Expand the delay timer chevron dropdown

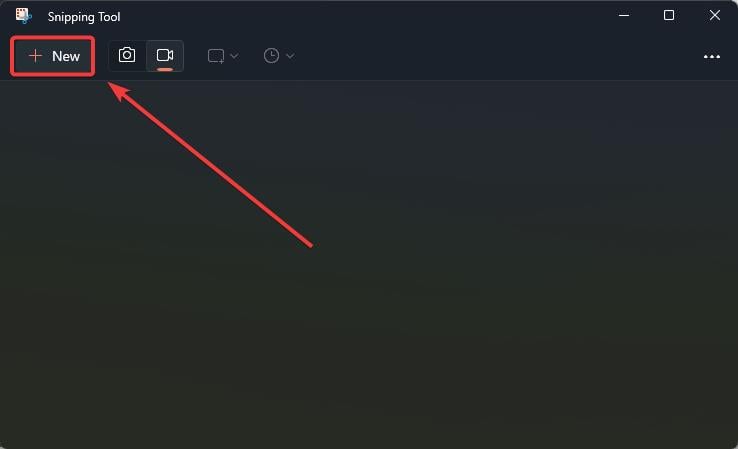(x=290, y=56)
